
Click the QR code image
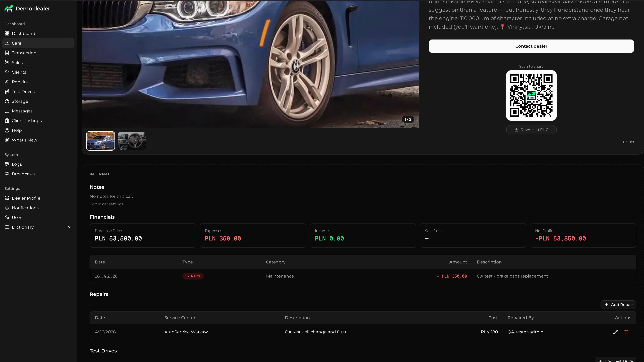click(531, 95)
